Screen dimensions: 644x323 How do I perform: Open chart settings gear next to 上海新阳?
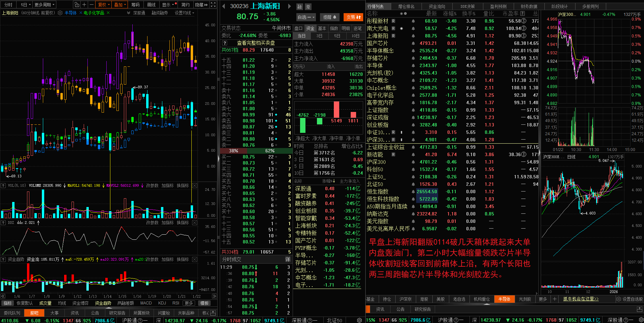coord(60,13)
